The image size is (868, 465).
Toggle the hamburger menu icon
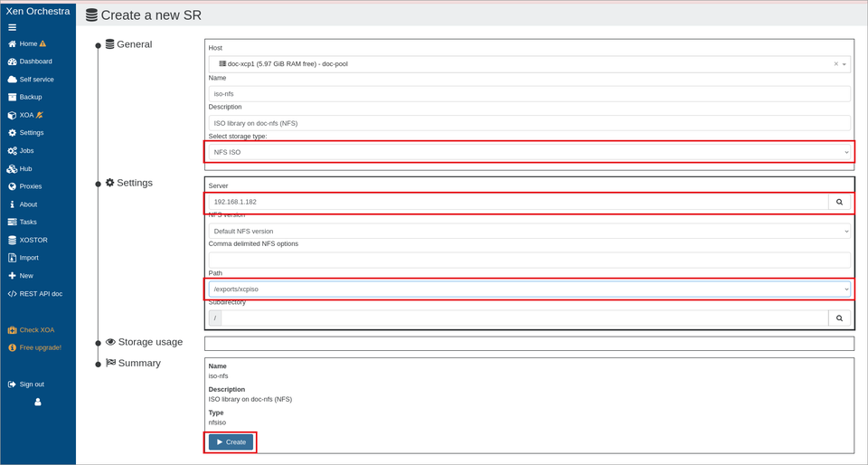tap(12, 27)
